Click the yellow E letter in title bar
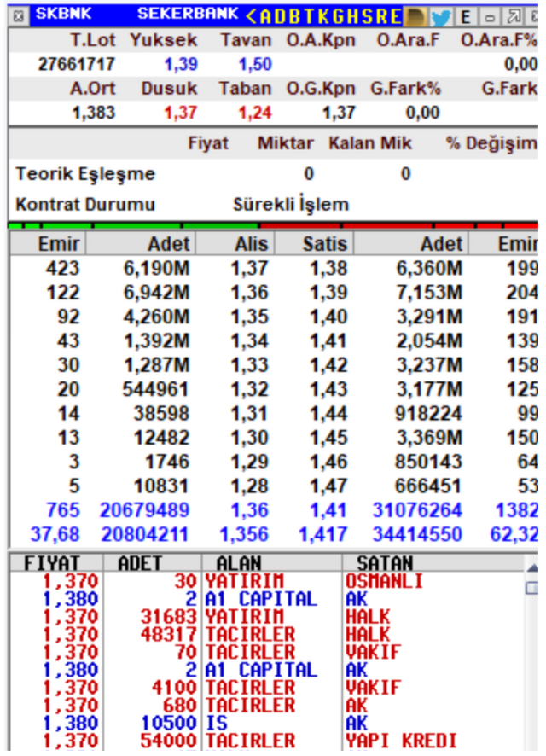The height and width of the screenshot is (756, 546). (x=395, y=16)
